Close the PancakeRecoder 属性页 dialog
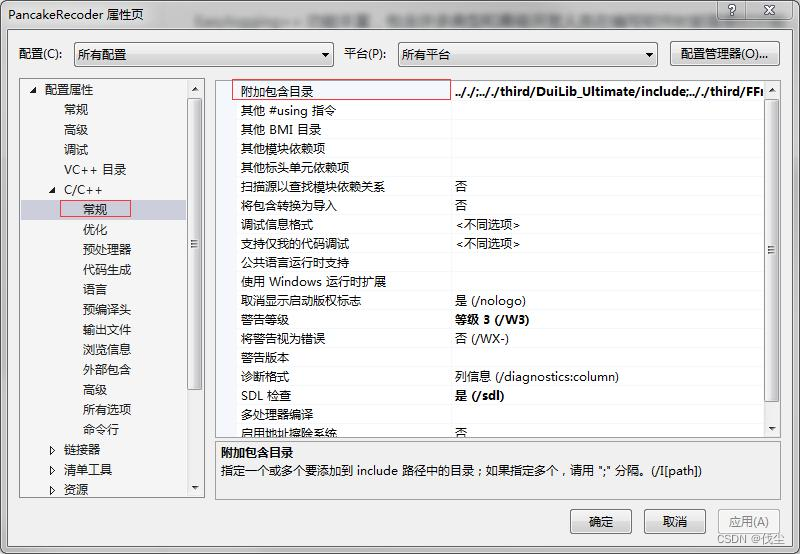The width and height of the screenshot is (800, 554). [x=769, y=10]
